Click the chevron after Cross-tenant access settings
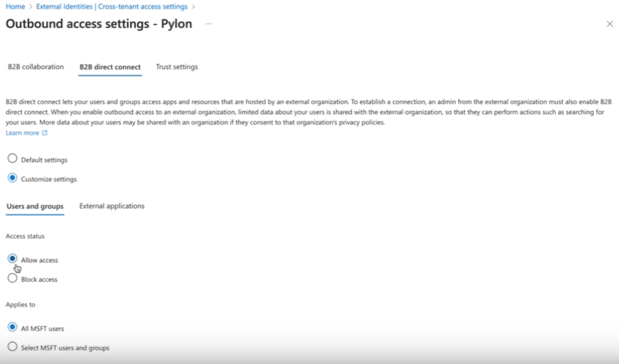The image size is (619, 364). (x=193, y=7)
